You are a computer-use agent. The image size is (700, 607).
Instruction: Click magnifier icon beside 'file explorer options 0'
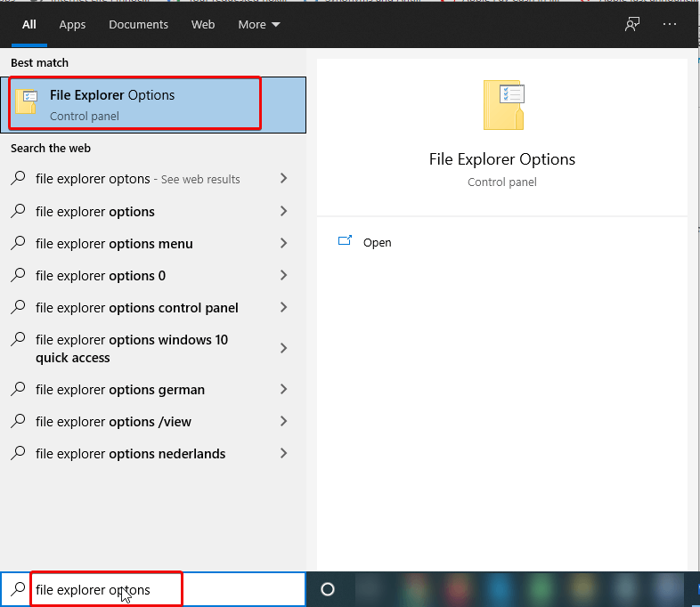[18, 275]
